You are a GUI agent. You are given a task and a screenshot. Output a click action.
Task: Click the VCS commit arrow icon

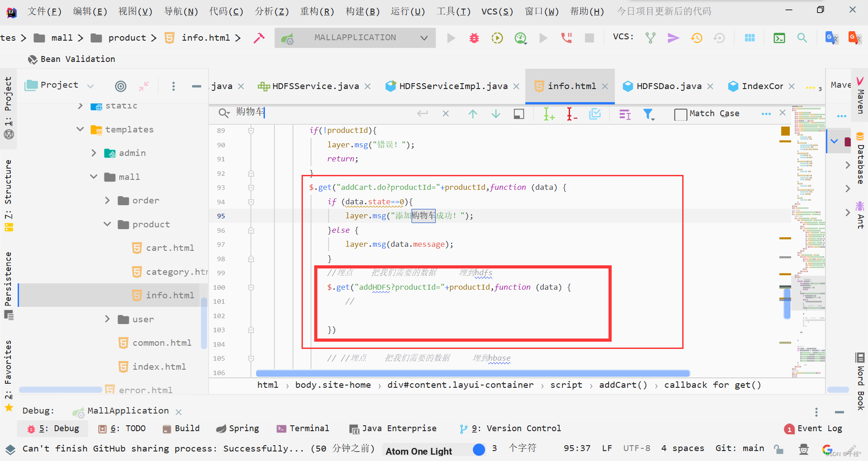(673, 38)
